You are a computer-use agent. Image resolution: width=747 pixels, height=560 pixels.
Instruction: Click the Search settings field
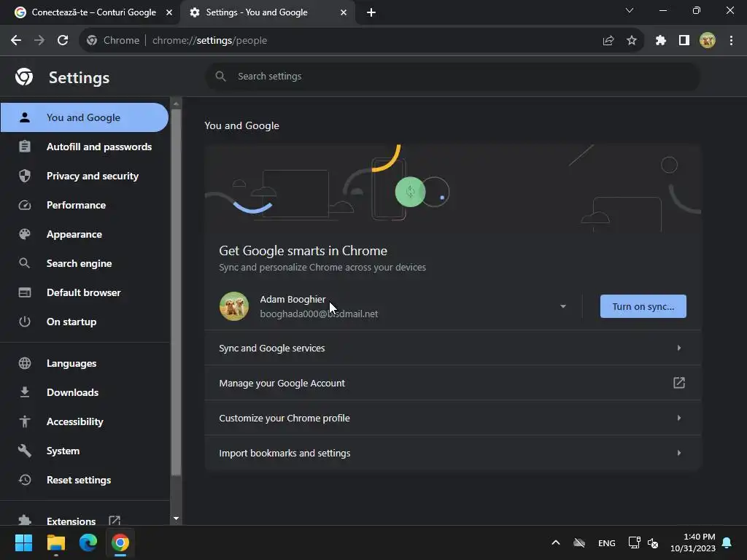click(x=452, y=76)
